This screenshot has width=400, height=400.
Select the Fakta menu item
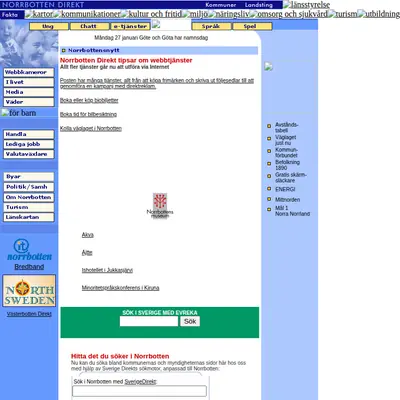(10, 15)
